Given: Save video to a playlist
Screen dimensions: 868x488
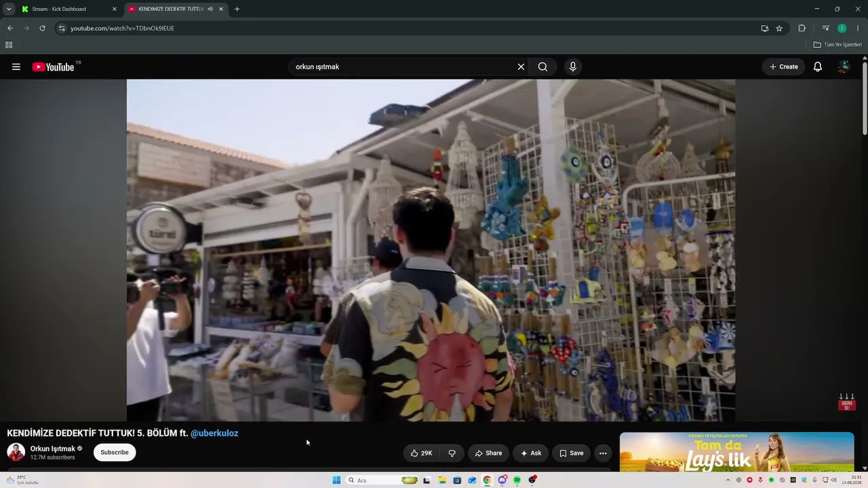Looking at the screenshot, I should [571, 453].
